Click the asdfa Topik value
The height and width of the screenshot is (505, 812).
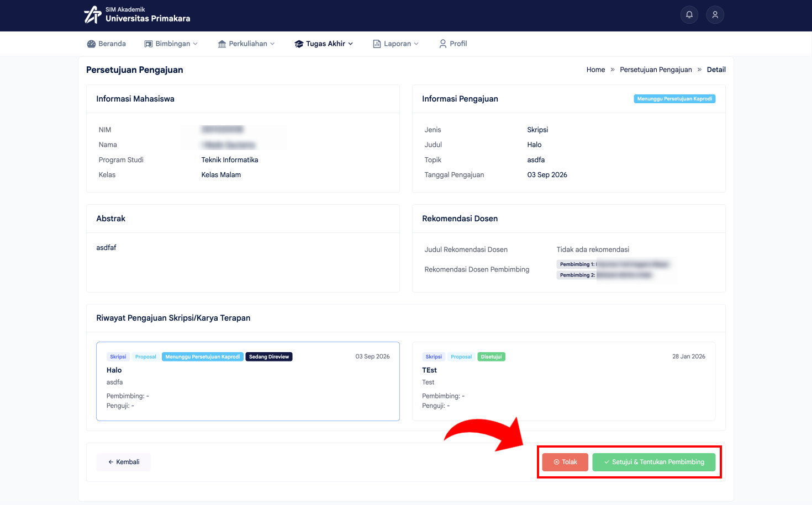click(x=536, y=160)
